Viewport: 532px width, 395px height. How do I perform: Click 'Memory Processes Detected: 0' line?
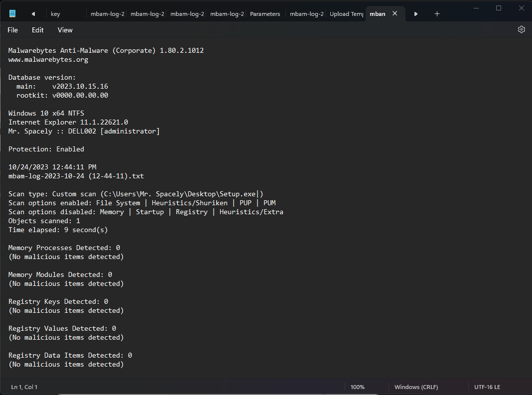pyautogui.click(x=64, y=248)
